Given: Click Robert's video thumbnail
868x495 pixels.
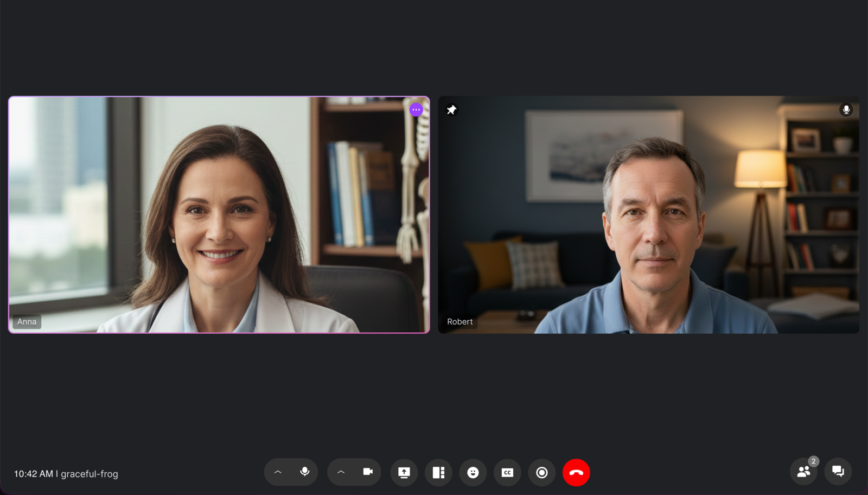Looking at the screenshot, I should pos(648,215).
